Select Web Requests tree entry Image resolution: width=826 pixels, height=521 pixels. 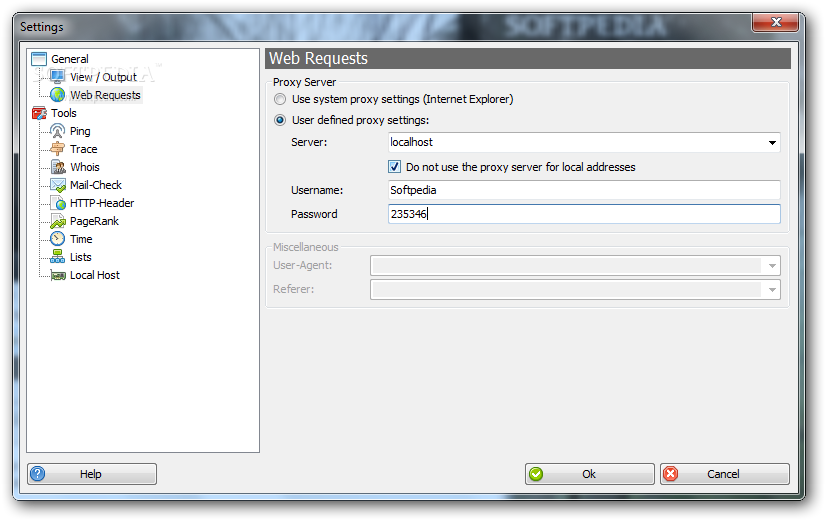[x=105, y=95]
